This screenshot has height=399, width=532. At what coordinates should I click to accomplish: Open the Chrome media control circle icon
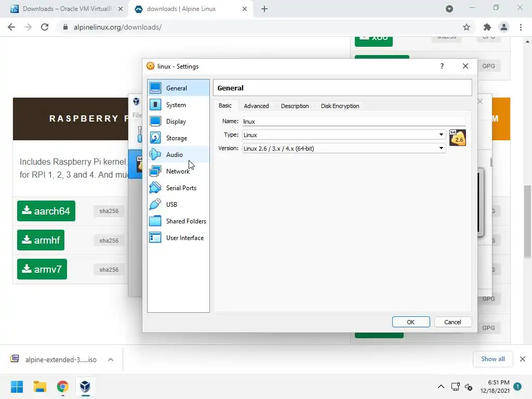[449, 9]
